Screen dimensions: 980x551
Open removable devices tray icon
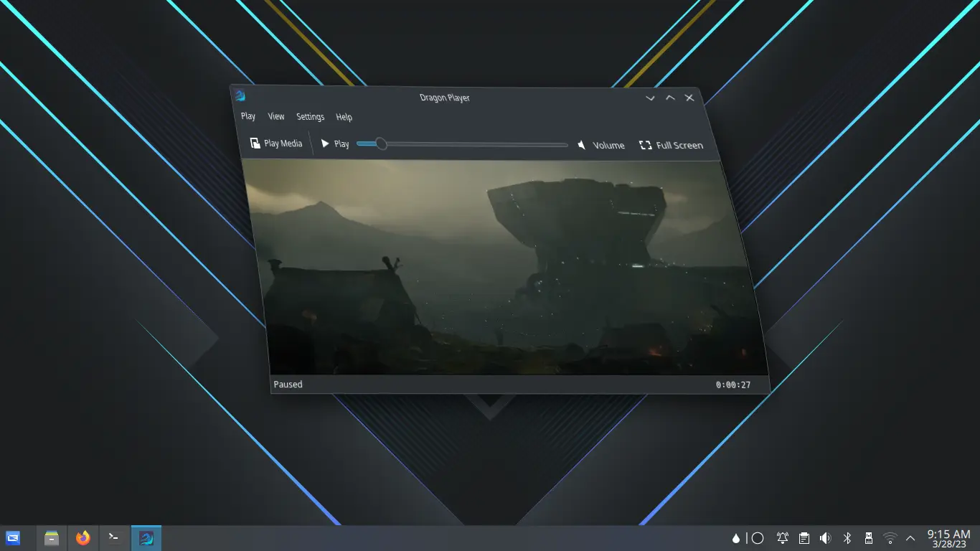point(868,538)
